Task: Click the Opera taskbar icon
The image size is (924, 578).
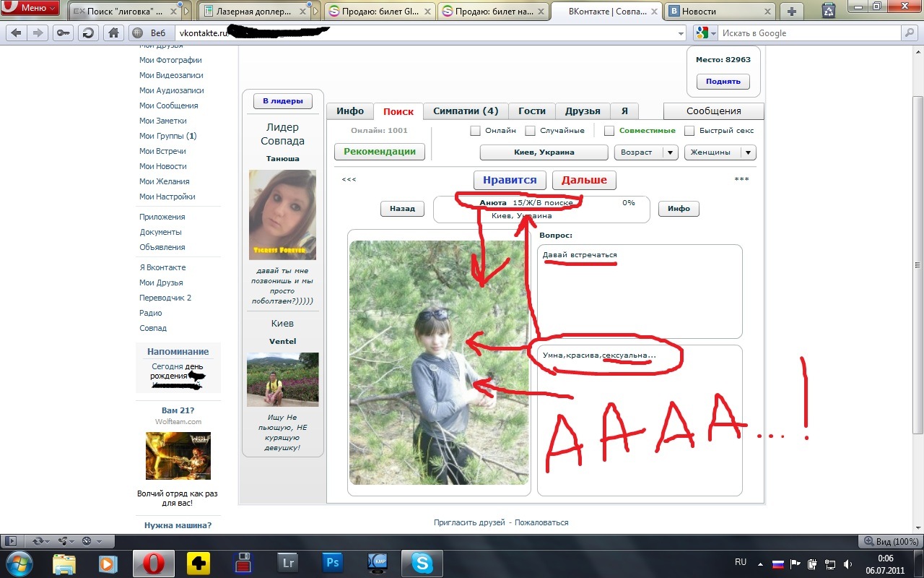Action: pyautogui.click(x=153, y=562)
